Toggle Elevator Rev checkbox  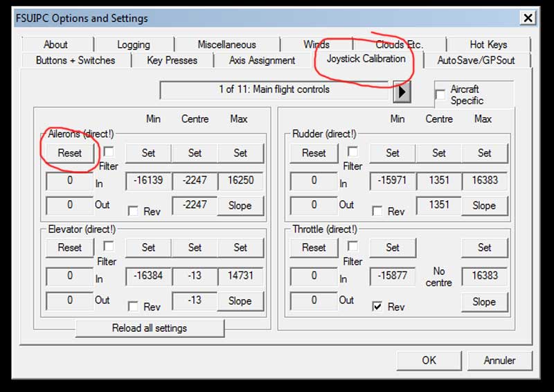coord(133,306)
